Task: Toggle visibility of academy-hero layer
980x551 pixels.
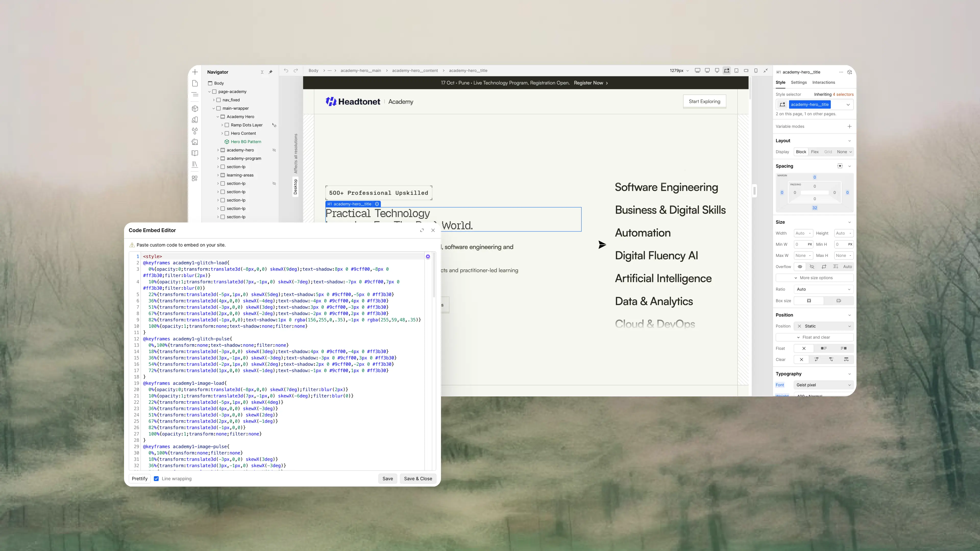Action: [274, 150]
